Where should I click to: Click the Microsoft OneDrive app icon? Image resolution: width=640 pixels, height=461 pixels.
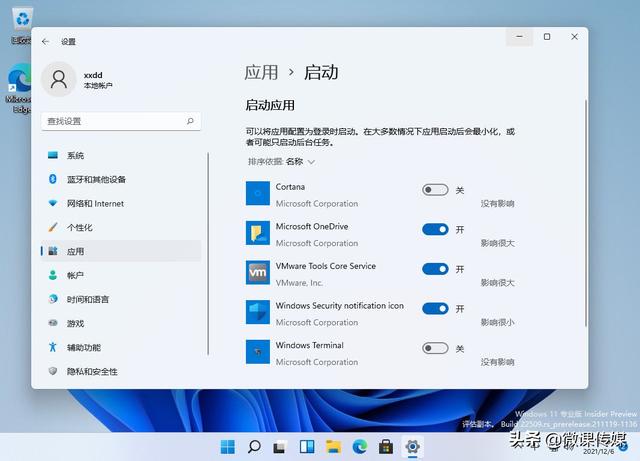pos(258,233)
